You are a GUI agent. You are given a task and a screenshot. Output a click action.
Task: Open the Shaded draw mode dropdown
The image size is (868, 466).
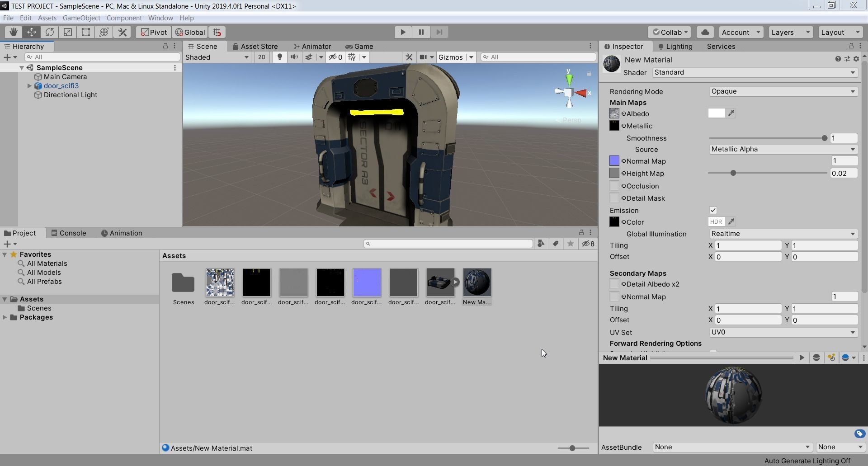[x=217, y=57]
